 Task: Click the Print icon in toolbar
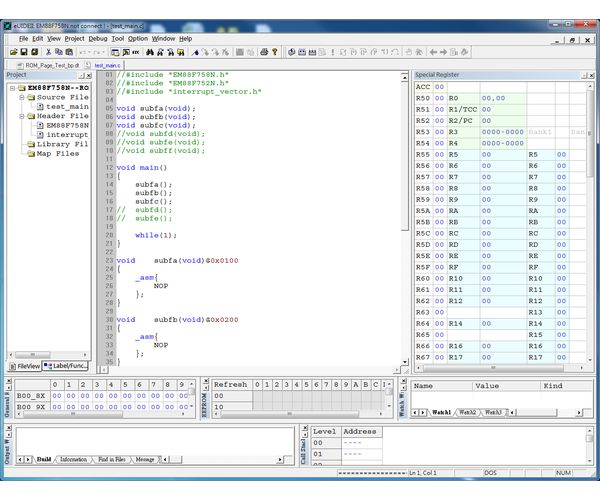click(263, 51)
